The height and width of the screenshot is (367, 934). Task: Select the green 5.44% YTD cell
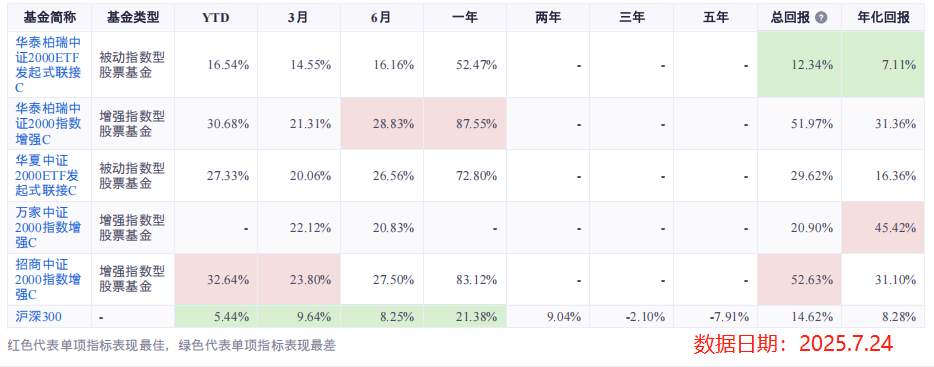point(216,317)
